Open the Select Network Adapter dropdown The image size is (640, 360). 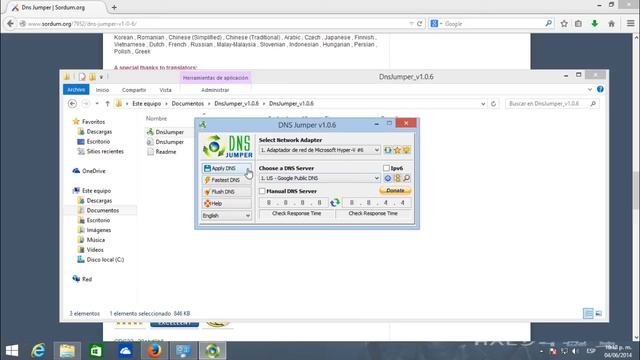tap(320, 150)
